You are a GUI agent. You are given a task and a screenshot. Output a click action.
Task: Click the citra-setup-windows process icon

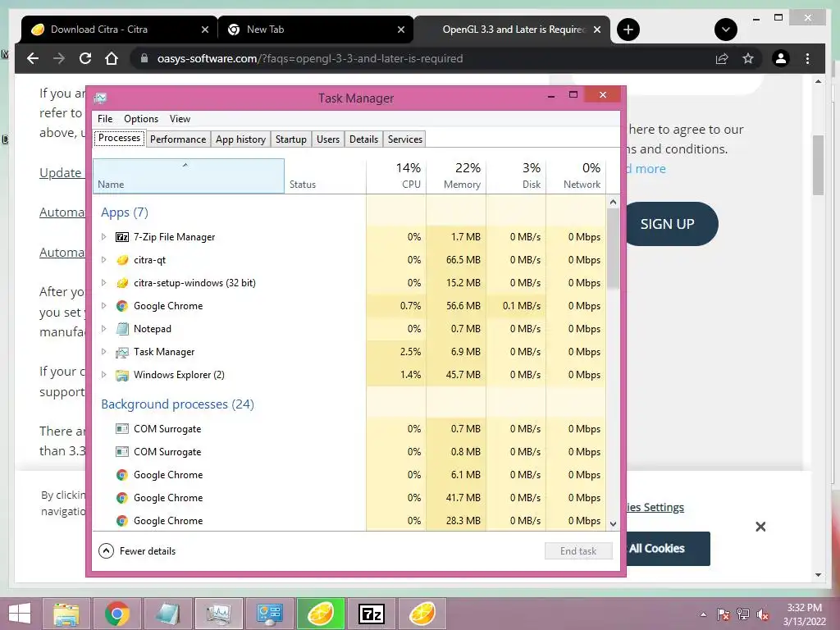(122, 283)
